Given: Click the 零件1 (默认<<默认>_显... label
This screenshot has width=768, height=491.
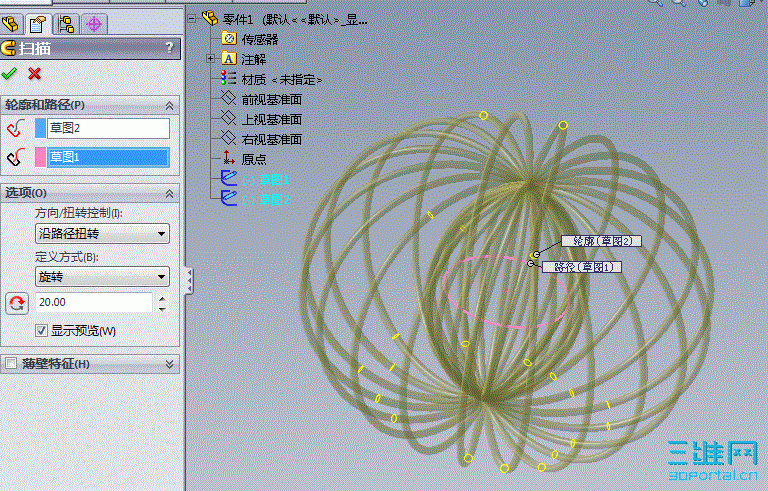Looking at the screenshot, I should click(295, 20).
